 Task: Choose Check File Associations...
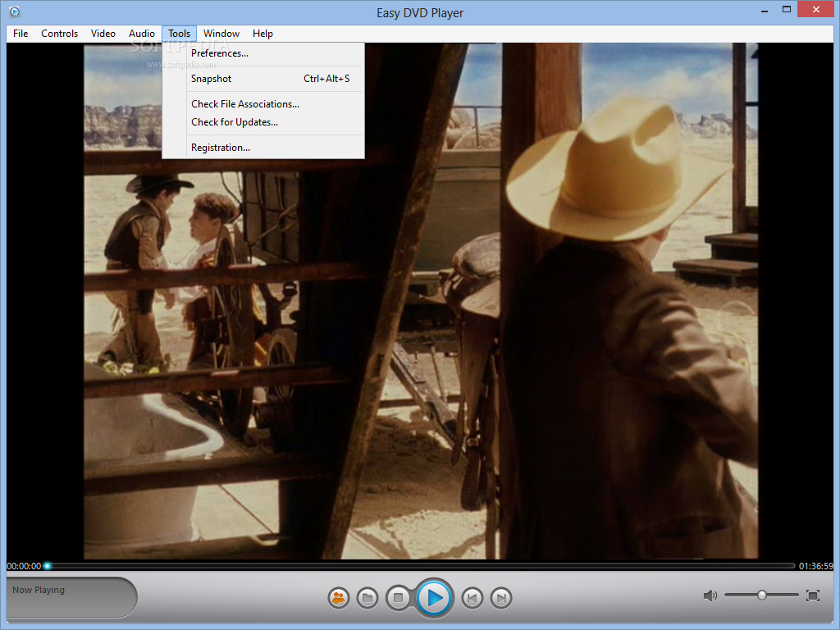263,104
